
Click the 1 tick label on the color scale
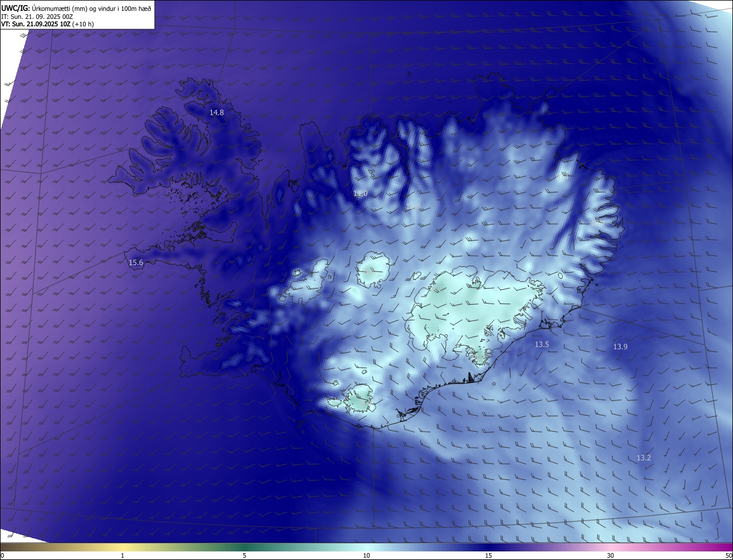(x=123, y=555)
